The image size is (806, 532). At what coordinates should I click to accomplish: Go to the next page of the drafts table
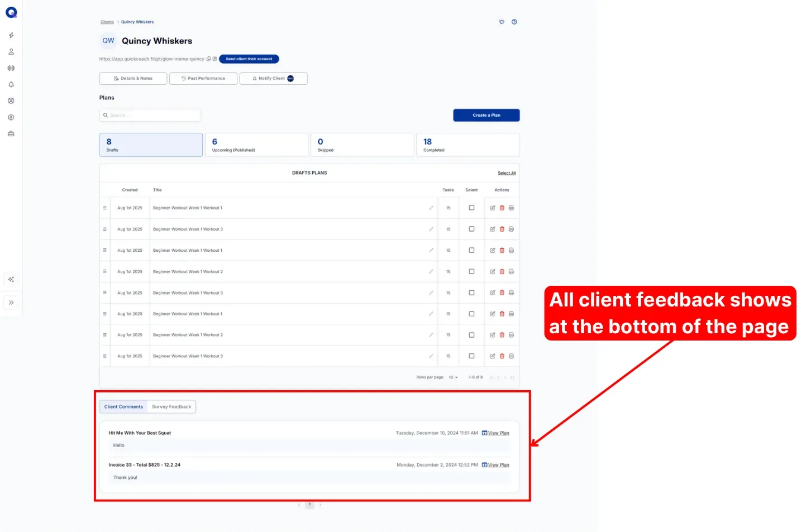tap(505, 377)
